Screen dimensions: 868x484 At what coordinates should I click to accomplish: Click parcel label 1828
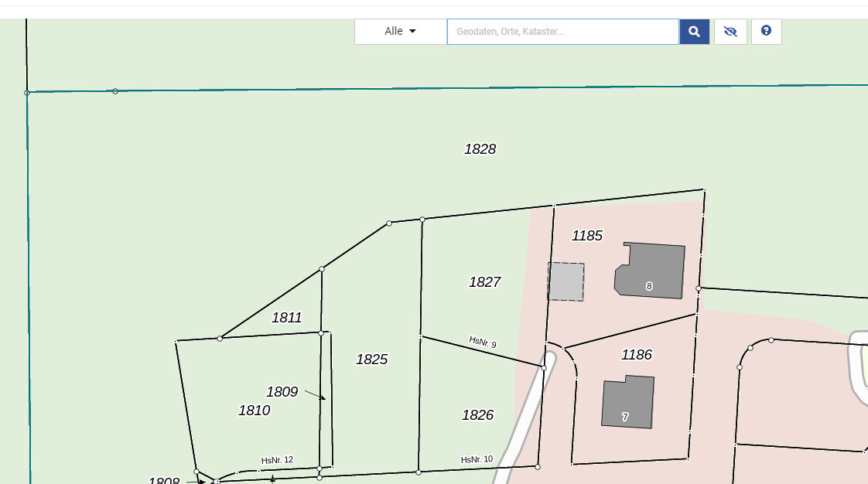[x=480, y=149]
